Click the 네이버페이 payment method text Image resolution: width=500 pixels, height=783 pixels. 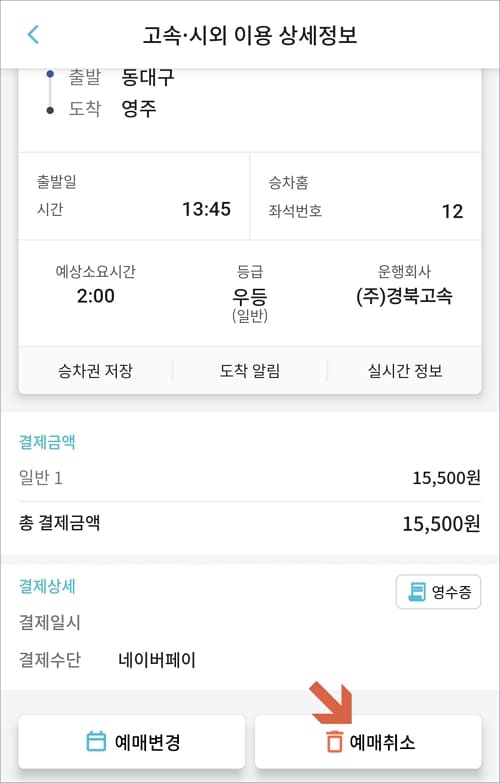[157, 660]
